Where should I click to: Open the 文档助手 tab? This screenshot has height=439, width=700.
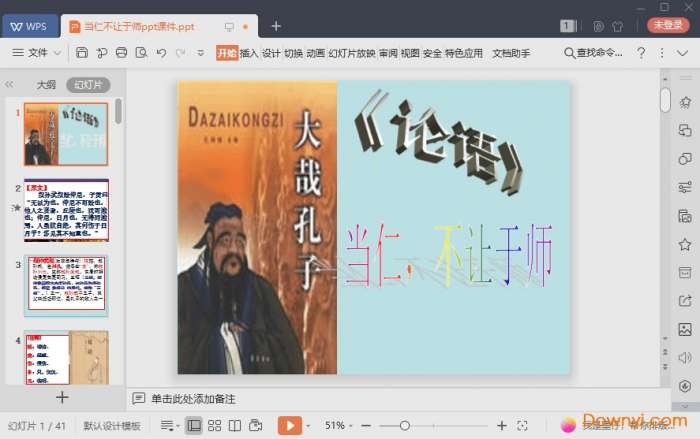pyautogui.click(x=511, y=53)
